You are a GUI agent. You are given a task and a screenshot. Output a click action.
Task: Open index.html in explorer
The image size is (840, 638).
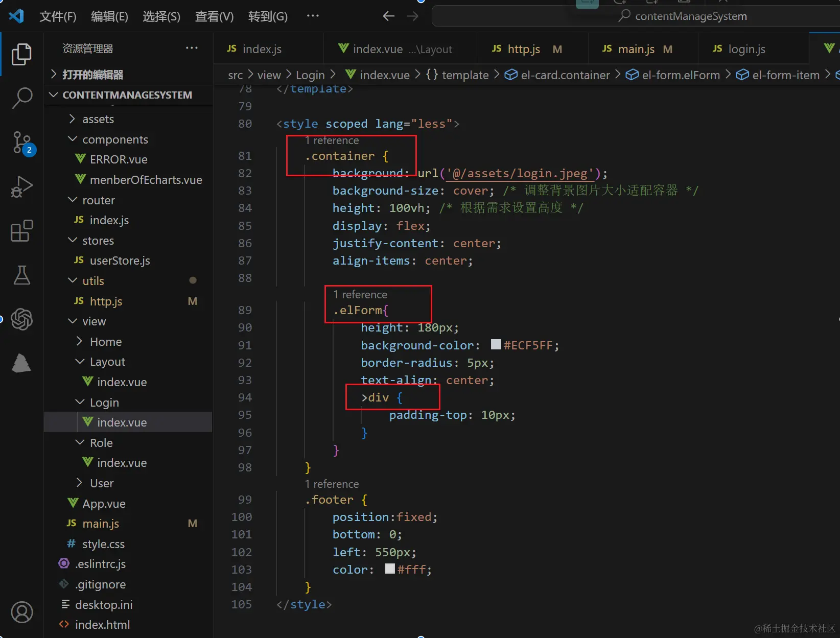click(x=128, y=625)
